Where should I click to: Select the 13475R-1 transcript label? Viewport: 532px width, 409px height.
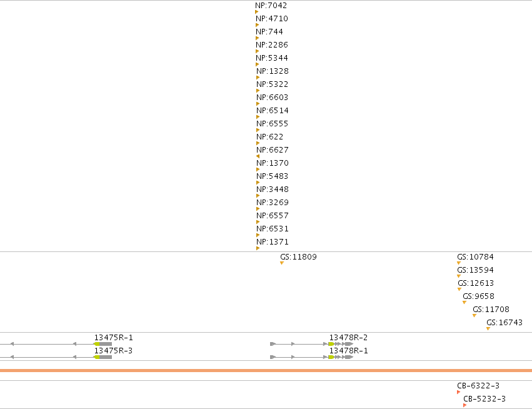[x=114, y=338]
